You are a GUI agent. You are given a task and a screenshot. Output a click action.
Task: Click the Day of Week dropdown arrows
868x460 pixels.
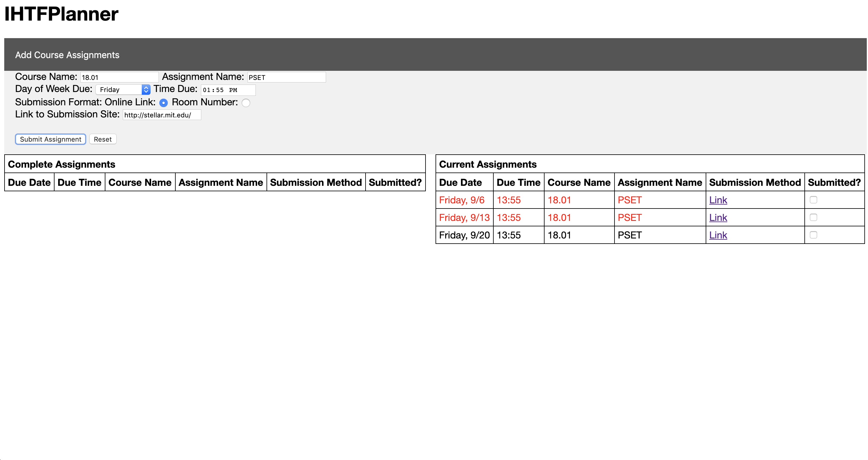146,90
